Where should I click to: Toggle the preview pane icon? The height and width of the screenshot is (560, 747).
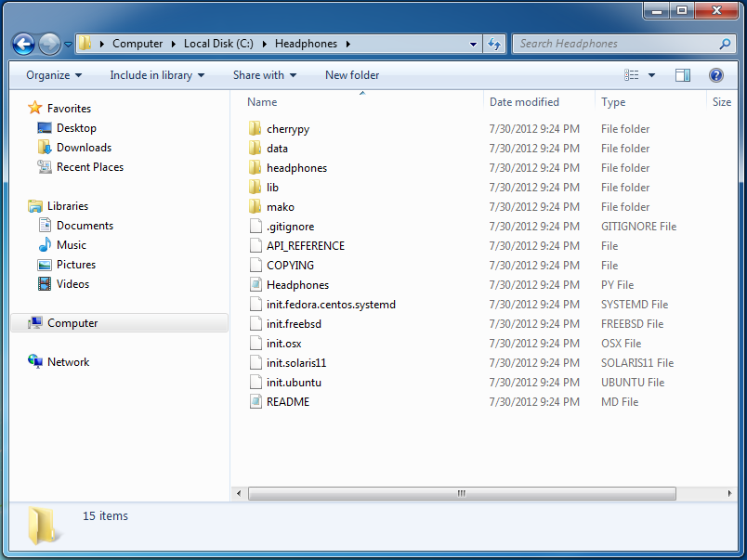683,75
